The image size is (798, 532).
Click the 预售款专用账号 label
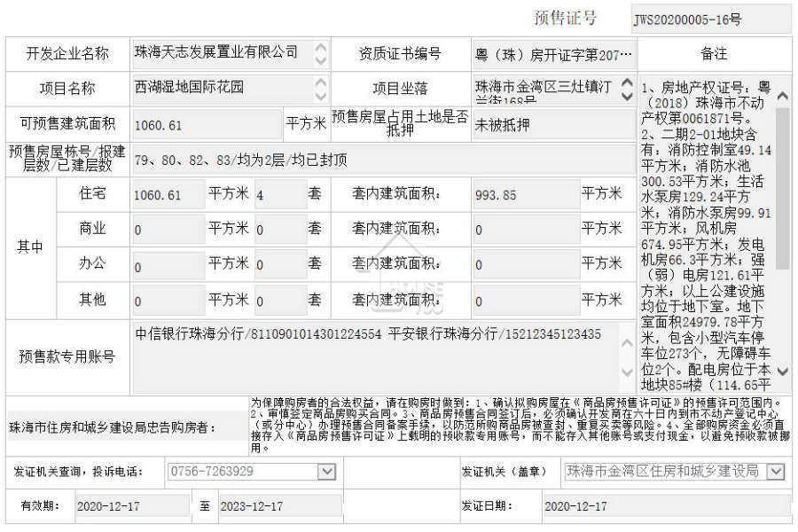tap(67, 356)
